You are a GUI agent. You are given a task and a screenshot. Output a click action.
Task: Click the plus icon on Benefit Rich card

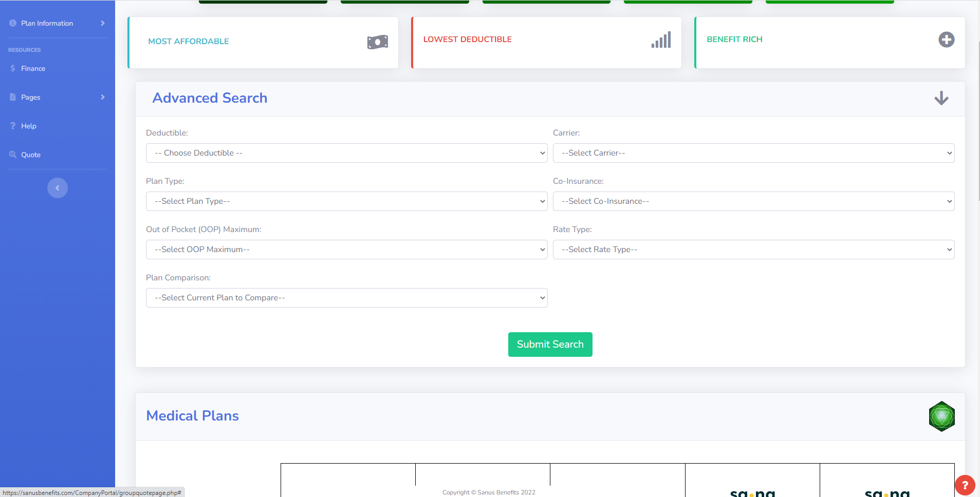coord(946,40)
